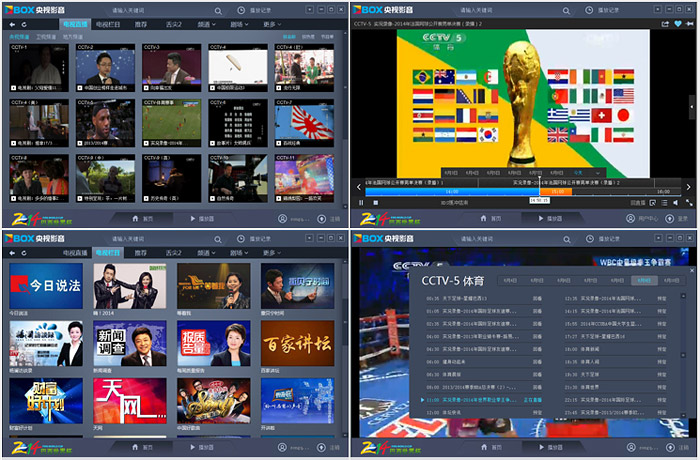Click share icon in World Cup player window
The height and width of the screenshot is (460, 700).
[665, 24]
